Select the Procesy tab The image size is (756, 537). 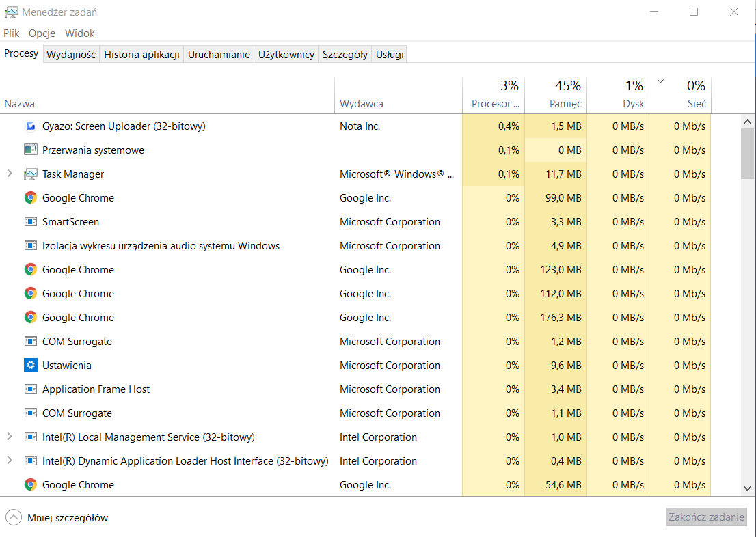(x=21, y=53)
